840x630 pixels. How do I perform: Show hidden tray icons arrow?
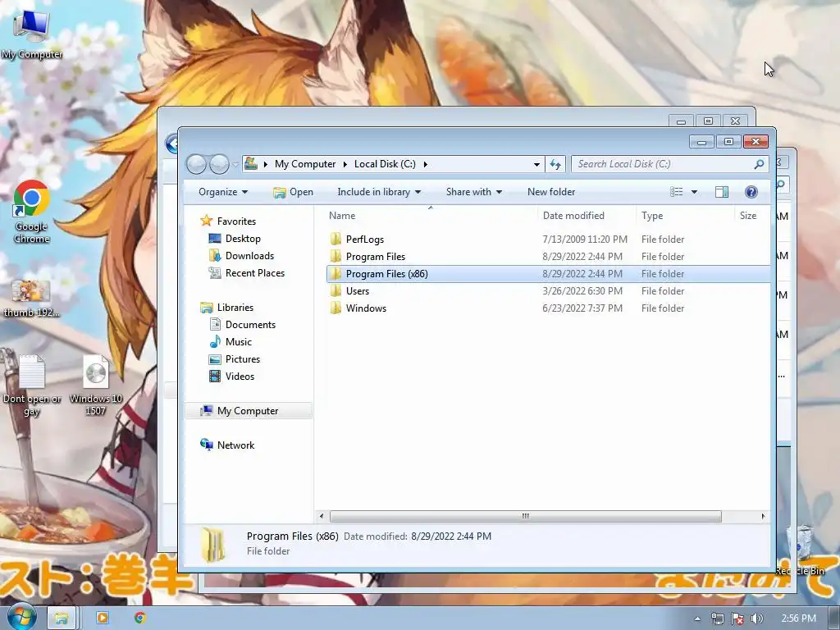[697, 619]
